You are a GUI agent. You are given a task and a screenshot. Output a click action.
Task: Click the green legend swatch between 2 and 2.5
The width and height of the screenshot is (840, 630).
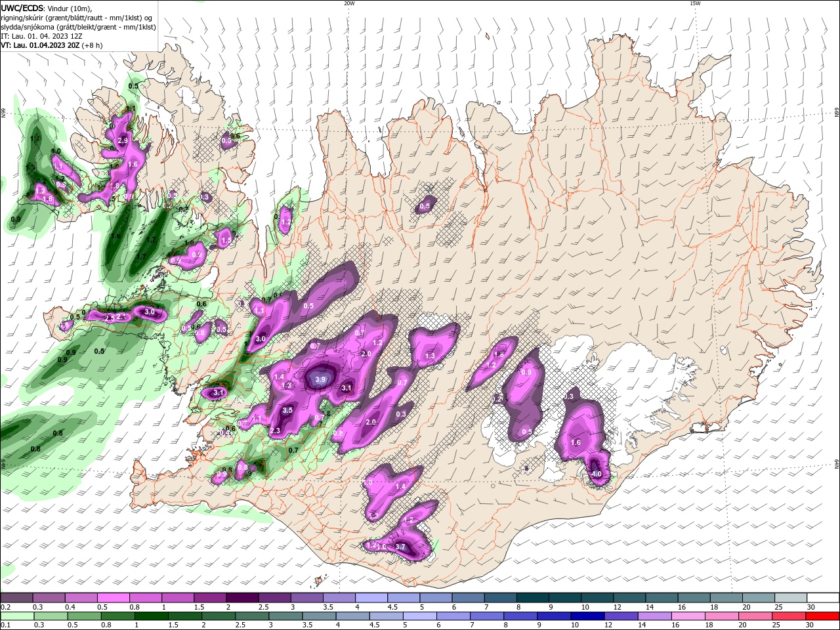[x=218, y=616]
